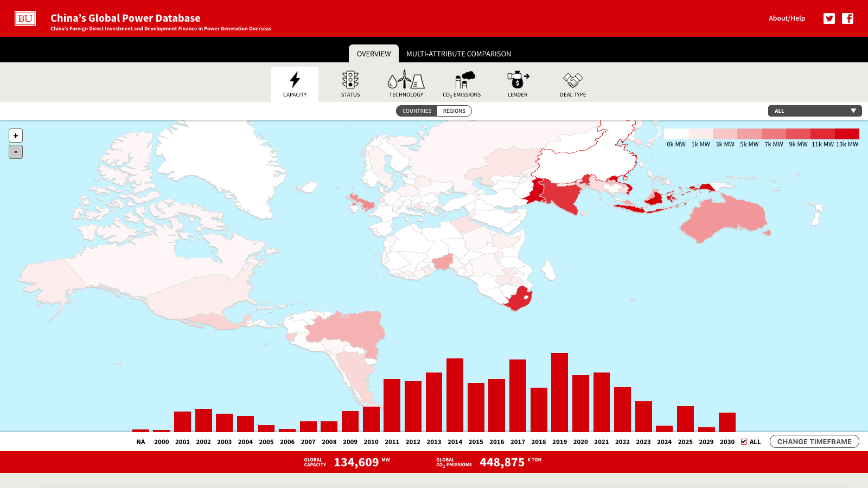This screenshot has width=868, height=488.
Task: Click the dropdown arrow on the filter box
Action: tap(852, 111)
